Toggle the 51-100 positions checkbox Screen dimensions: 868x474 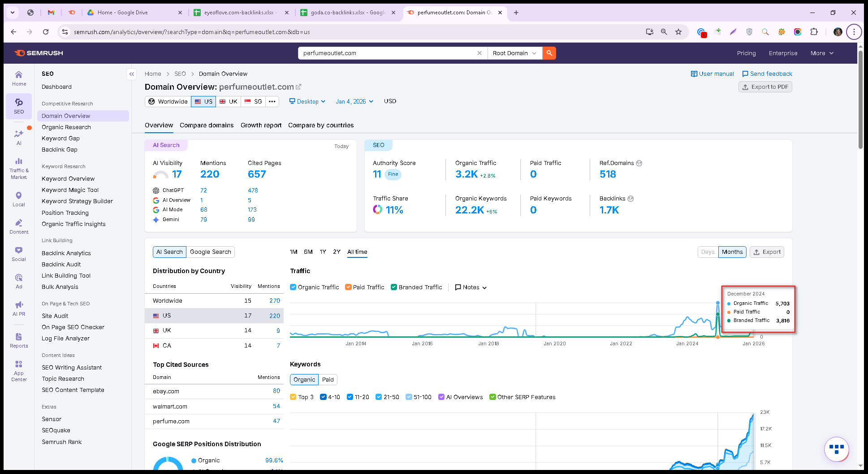(x=409, y=397)
